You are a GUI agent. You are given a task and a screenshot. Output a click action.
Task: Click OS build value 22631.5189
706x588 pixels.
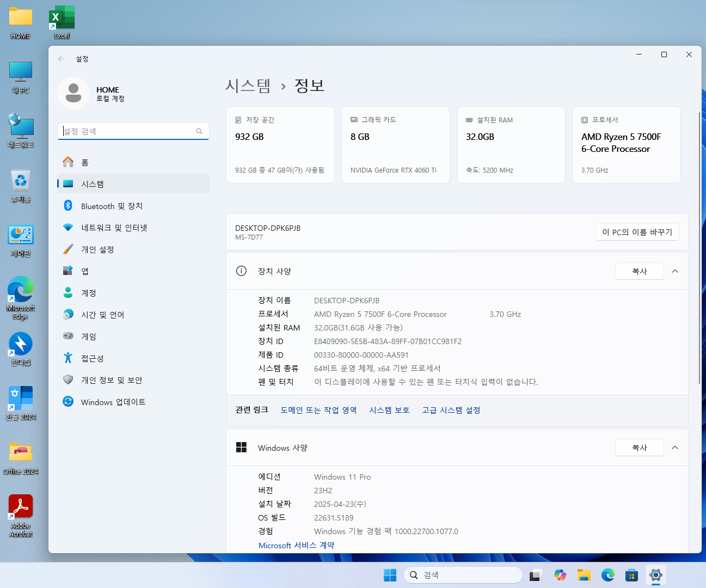click(334, 518)
